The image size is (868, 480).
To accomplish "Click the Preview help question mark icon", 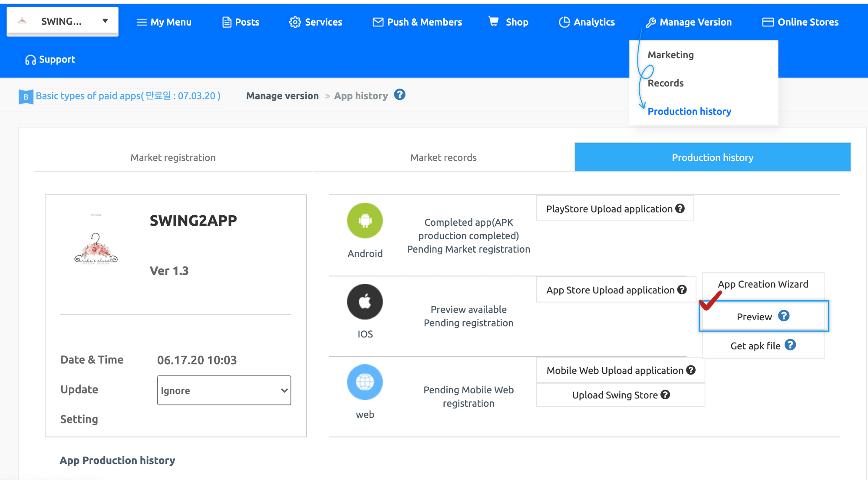I will tap(783, 316).
